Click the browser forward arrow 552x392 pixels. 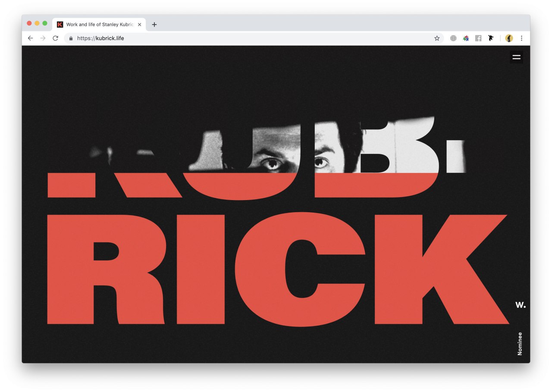43,38
